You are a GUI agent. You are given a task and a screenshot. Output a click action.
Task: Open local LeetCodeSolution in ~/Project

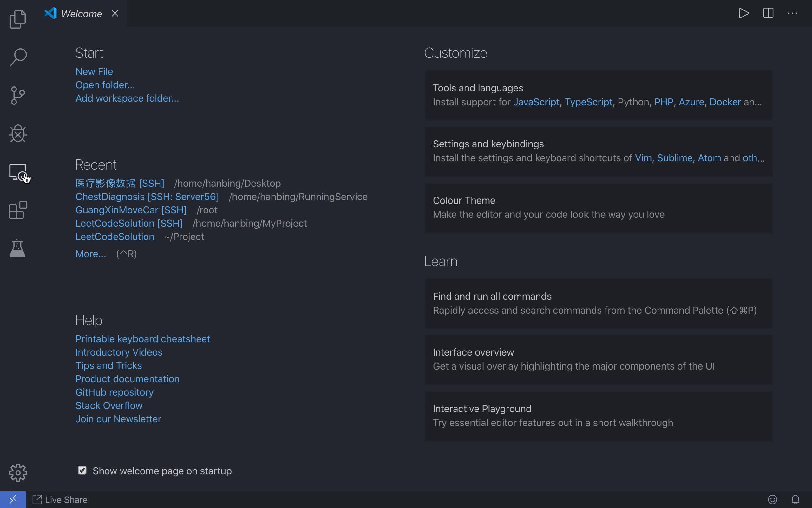(x=115, y=237)
